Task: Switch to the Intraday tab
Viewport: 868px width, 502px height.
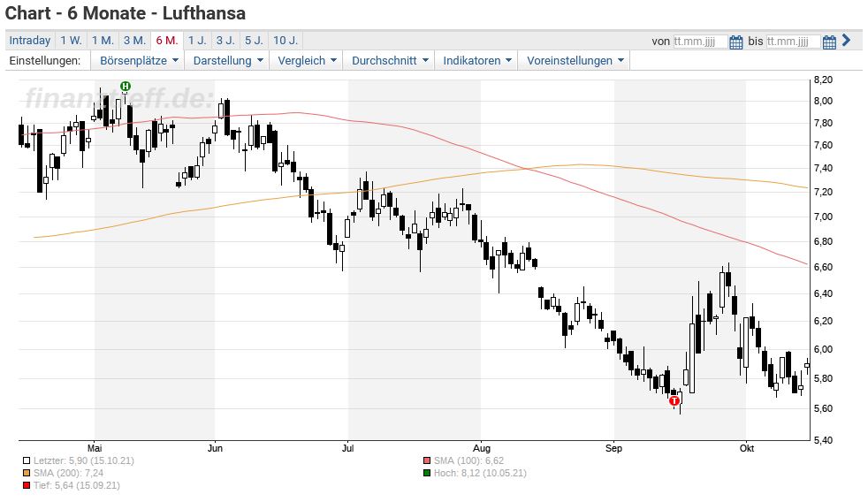Action: (x=30, y=41)
